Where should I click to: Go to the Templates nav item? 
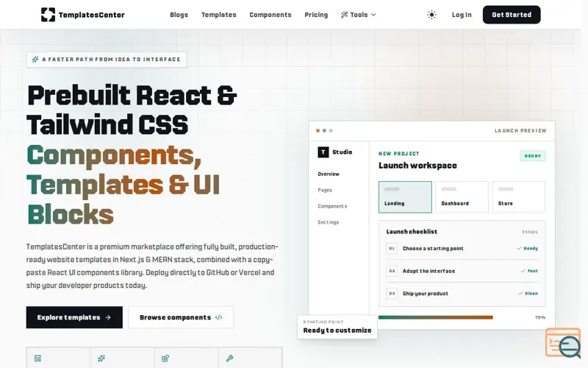(x=218, y=15)
